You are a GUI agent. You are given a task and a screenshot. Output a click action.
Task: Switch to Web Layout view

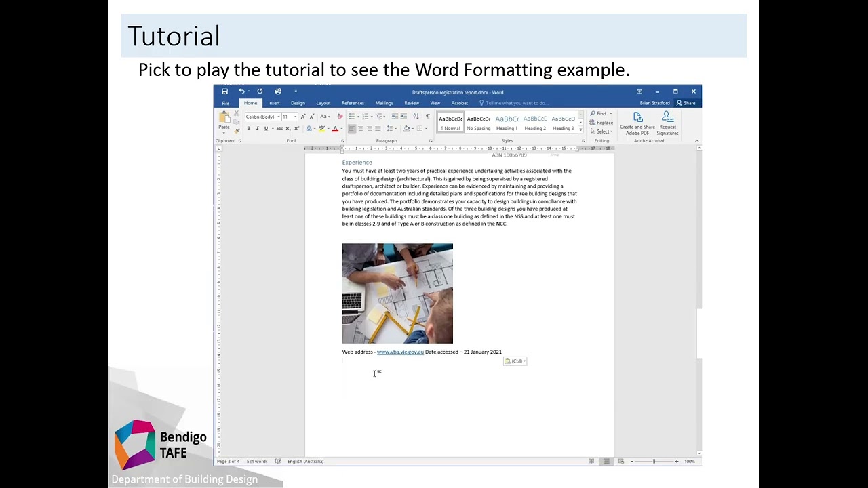tap(621, 462)
